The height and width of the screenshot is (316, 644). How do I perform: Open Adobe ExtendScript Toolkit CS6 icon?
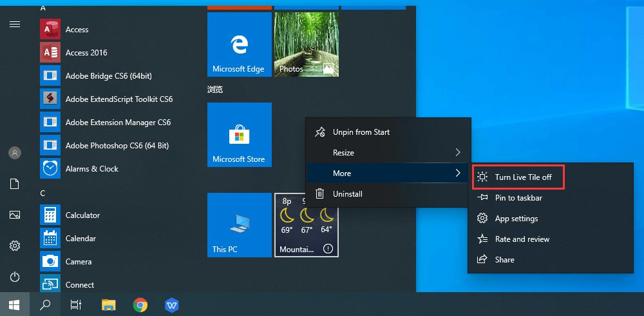pos(50,99)
